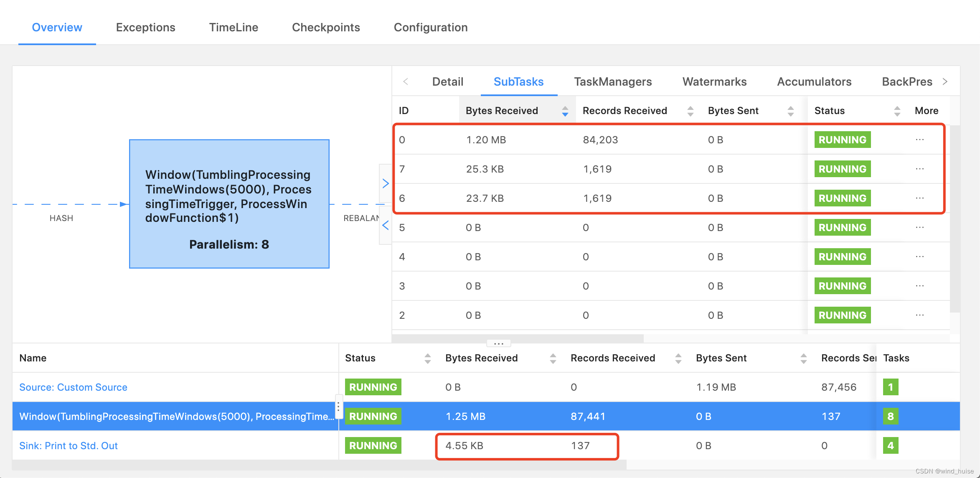Open Sink: Print to Std. Out link
This screenshot has height=478, width=980.
[x=69, y=446]
